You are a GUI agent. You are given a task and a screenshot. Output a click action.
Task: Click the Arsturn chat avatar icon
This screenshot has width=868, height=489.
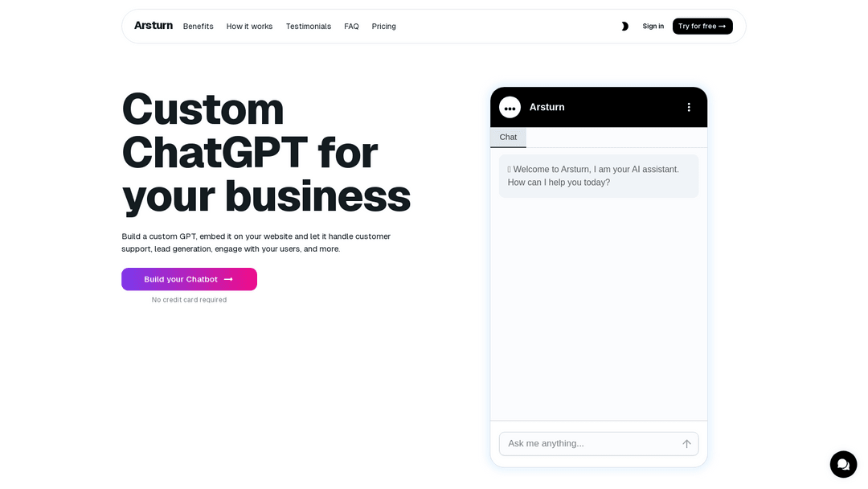(510, 108)
